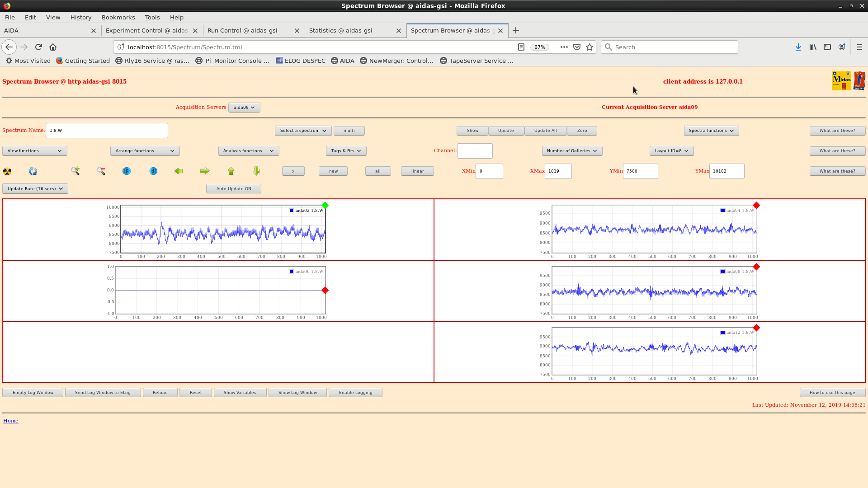Click the zoom out magnifier icon
The width and height of the screenshot is (868, 488).
pyautogui.click(x=101, y=171)
